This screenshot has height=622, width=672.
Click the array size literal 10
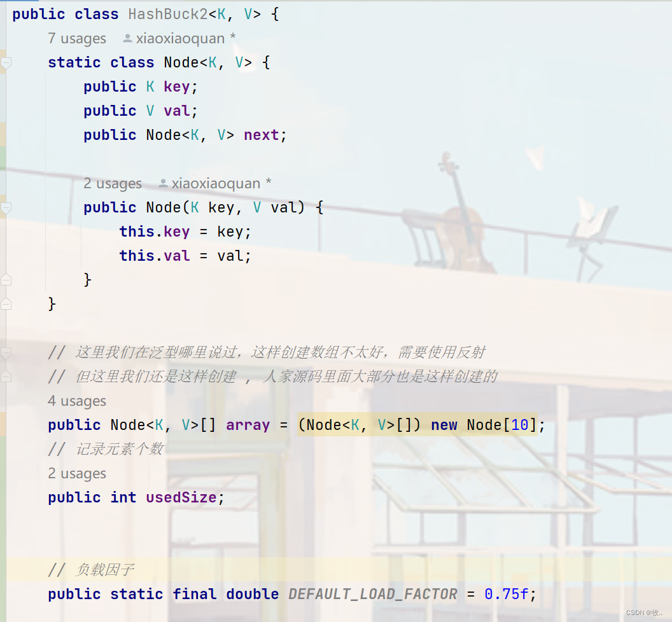[520, 425]
